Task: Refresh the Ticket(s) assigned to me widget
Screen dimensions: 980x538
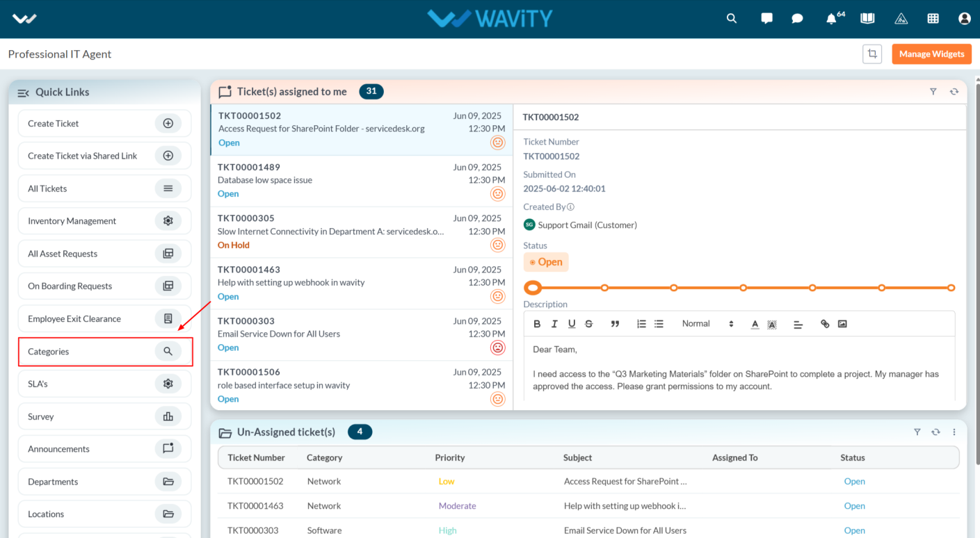Action: [x=954, y=92]
